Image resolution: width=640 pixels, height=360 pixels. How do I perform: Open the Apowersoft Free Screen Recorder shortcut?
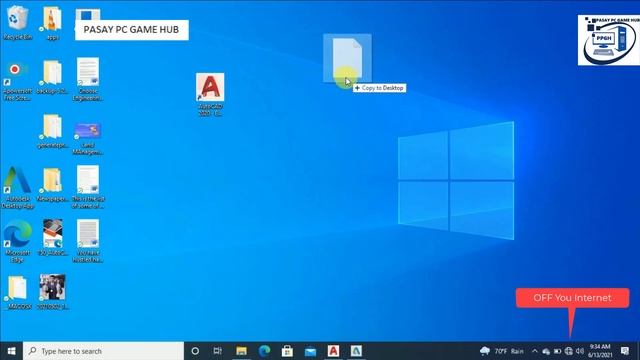[17, 81]
